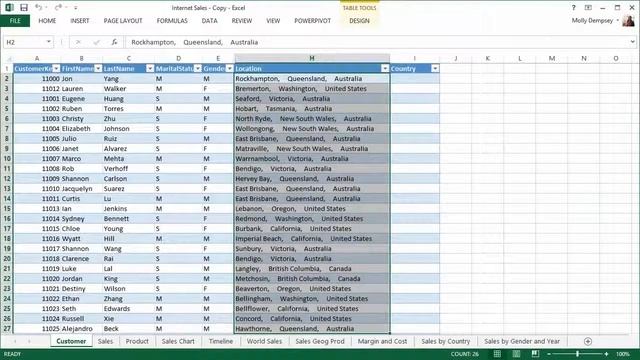Image resolution: width=640 pixels, height=360 pixels.
Task: Open Excel Help question mark icon
Action: coord(573,7)
